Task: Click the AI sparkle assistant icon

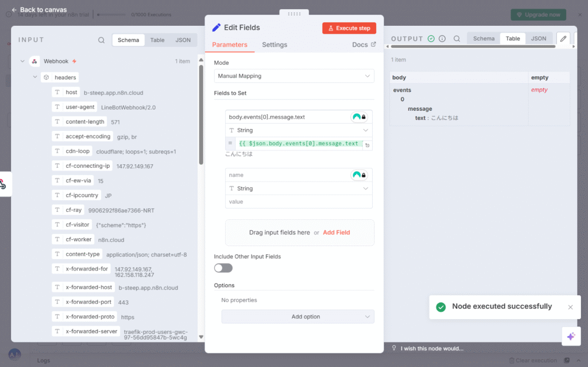Action: [570, 337]
